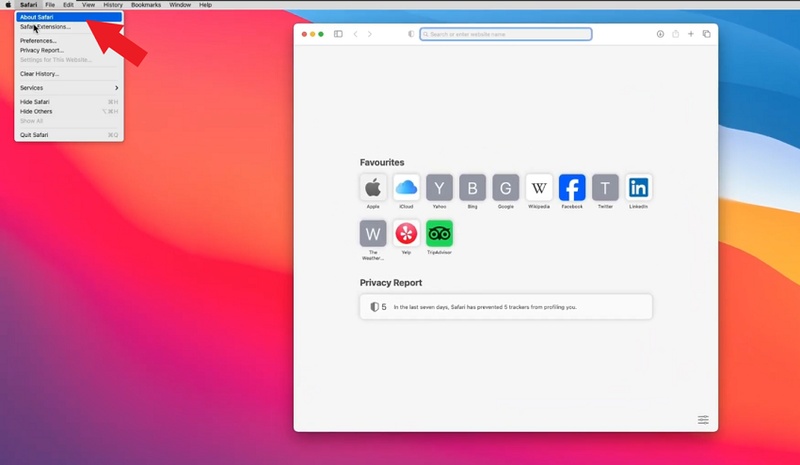Show tab overview icon
Image resolution: width=800 pixels, height=465 pixels.
pos(707,34)
